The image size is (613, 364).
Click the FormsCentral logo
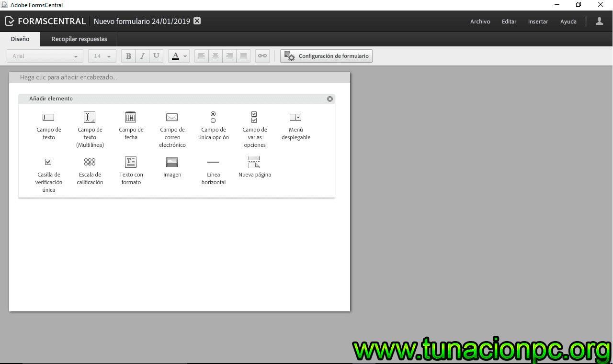coord(45,21)
